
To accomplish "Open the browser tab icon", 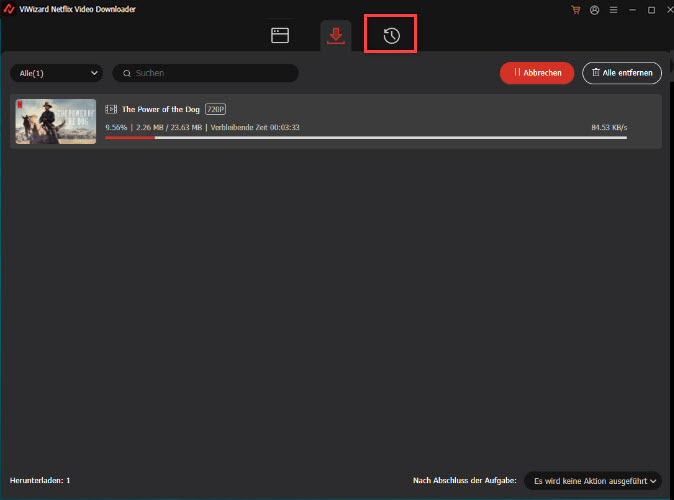I will (280, 35).
